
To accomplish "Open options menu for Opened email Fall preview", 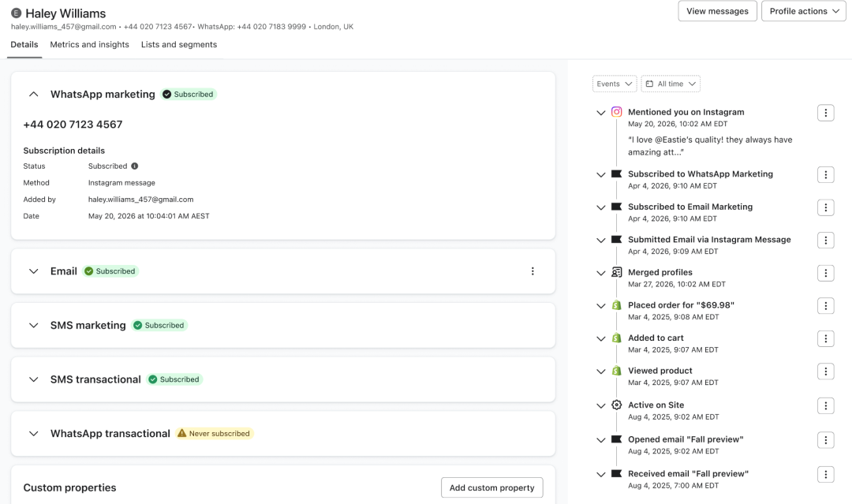I will 825,440.
